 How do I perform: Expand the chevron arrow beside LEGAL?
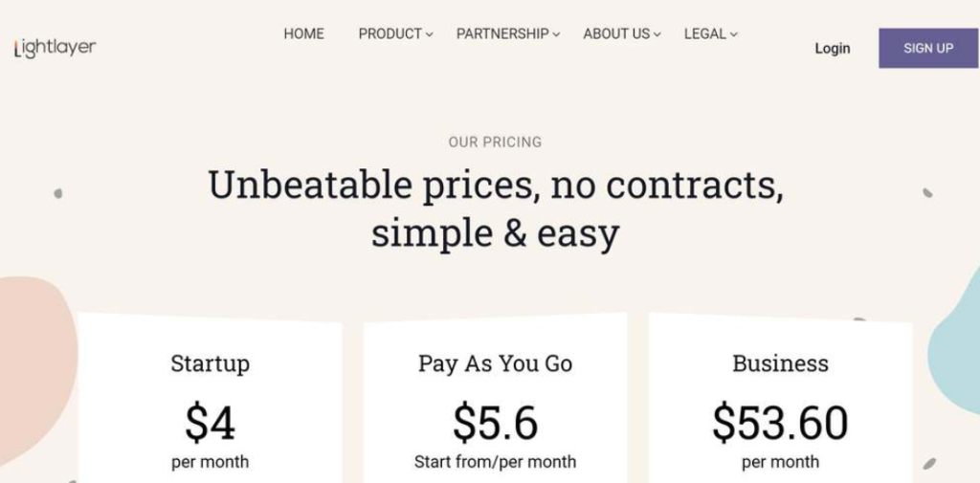734,34
